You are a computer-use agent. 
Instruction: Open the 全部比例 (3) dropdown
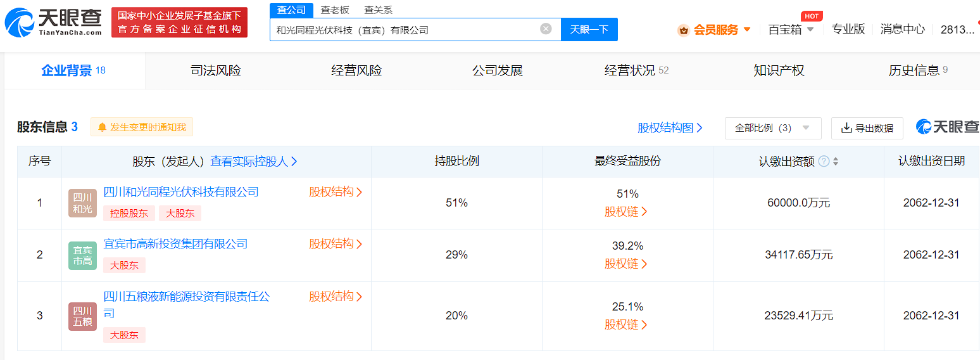pyautogui.click(x=773, y=128)
